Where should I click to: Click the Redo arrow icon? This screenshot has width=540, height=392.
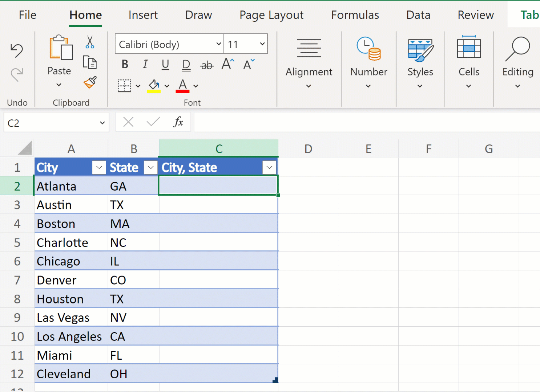pyautogui.click(x=17, y=74)
